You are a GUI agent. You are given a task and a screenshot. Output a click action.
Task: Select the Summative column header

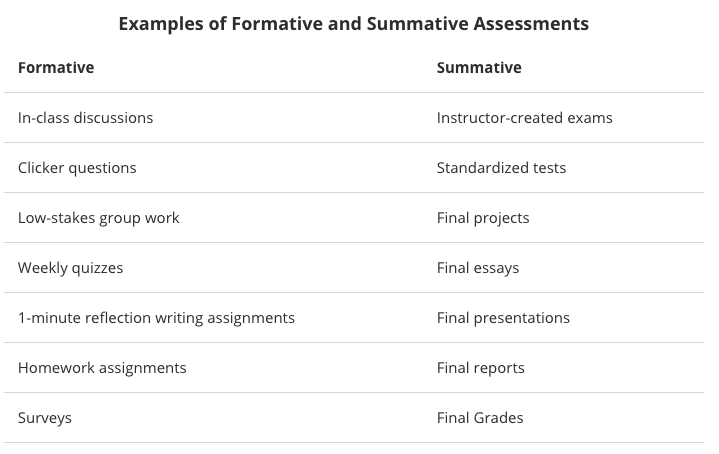479,68
